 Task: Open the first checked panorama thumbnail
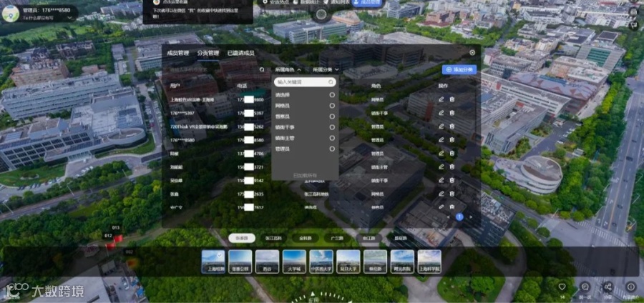tap(213, 262)
